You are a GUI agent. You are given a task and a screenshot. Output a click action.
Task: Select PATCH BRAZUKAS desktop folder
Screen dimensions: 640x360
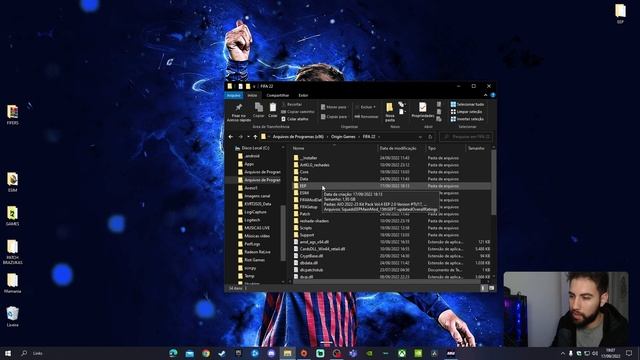pyautogui.click(x=12, y=252)
